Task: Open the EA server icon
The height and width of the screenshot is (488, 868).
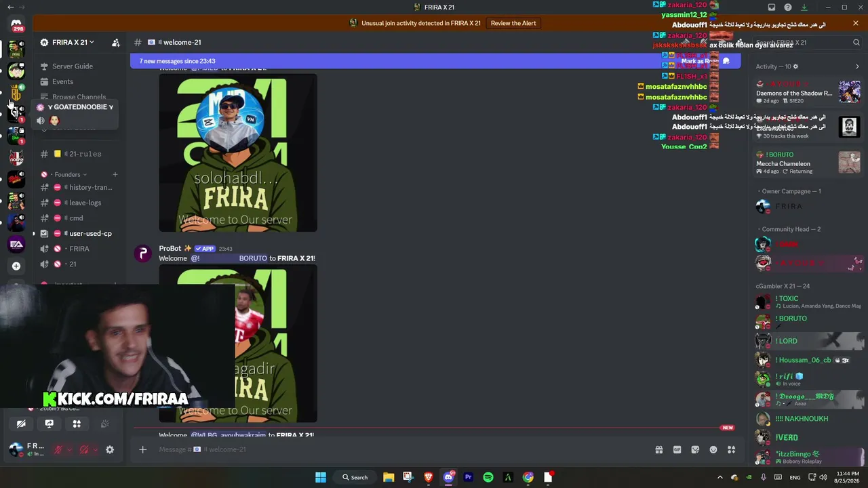Action: point(16,244)
